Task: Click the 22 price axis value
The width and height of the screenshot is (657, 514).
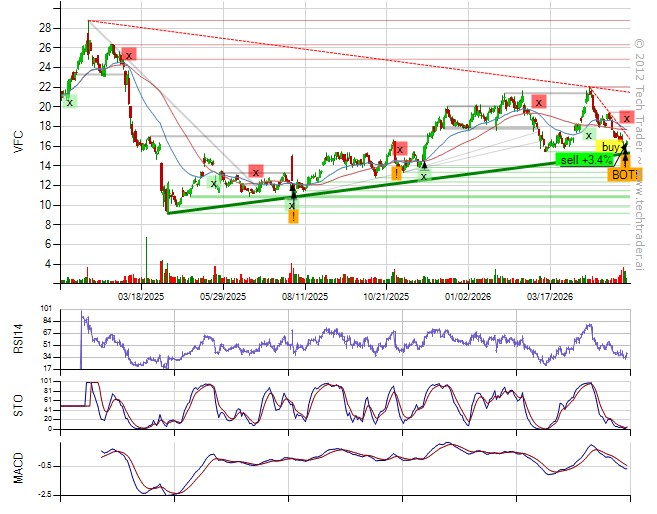Action: (x=45, y=87)
